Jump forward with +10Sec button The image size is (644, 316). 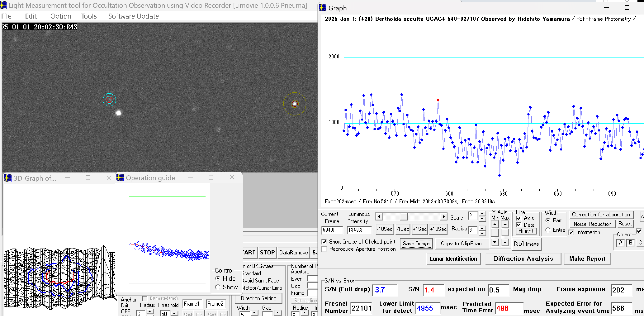pyautogui.click(x=438, y=229)
